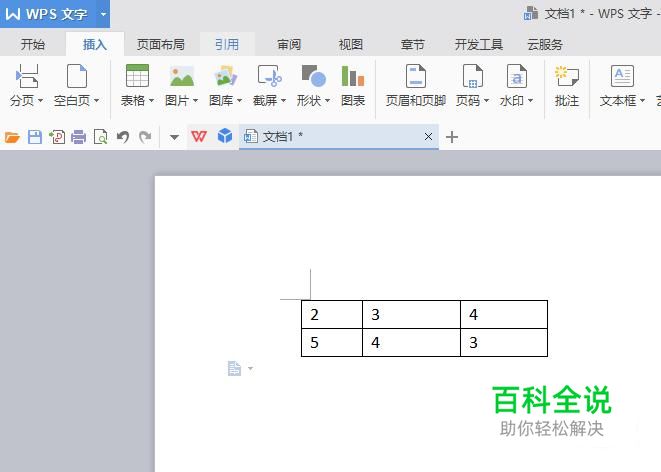
Task: Add a new document tab with plus
Action: pos(452,137)
